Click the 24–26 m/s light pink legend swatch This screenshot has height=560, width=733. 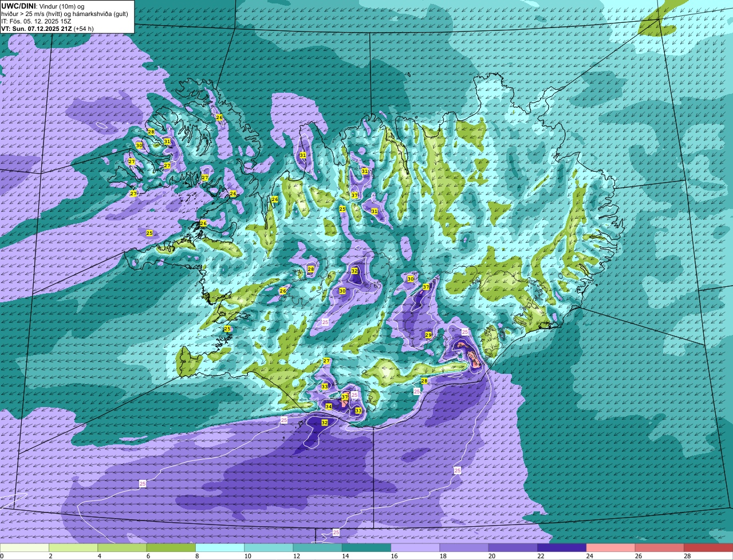(611, 547)
